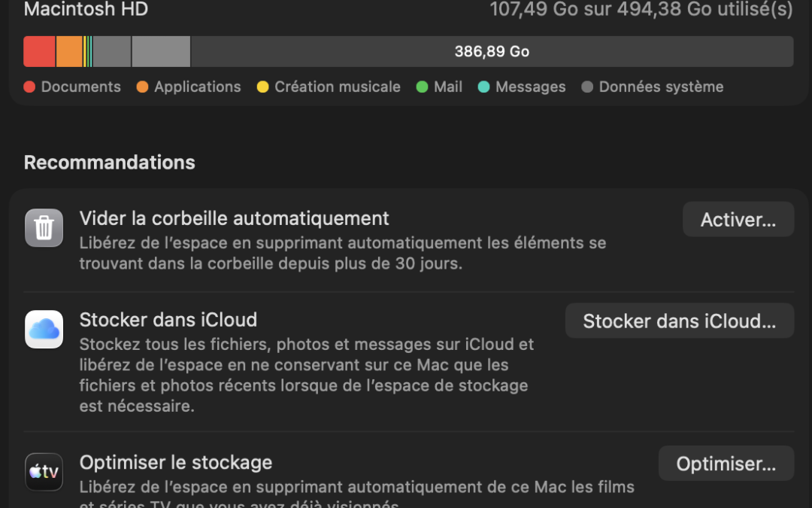Click the yellow Création musicale legend dot

(262, 87)
